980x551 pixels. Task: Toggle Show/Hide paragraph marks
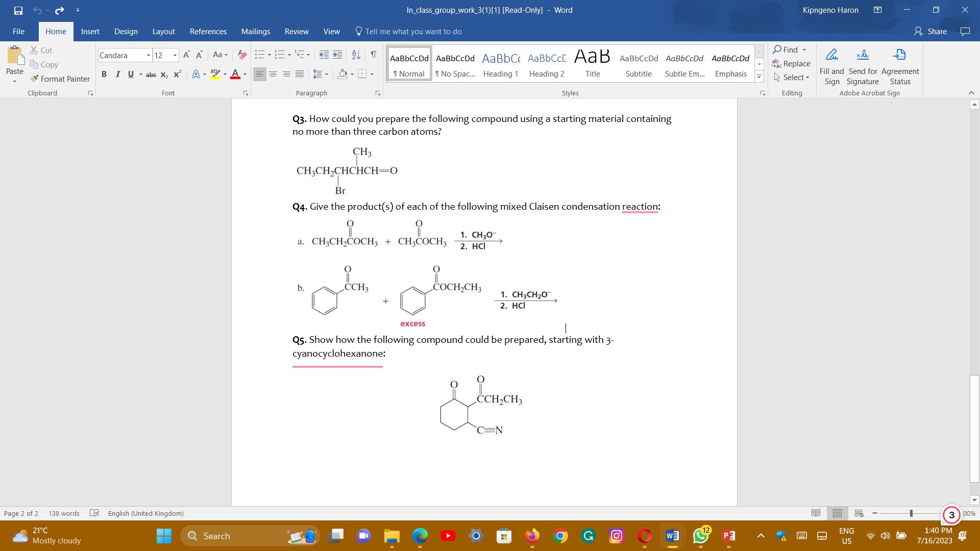coord(374,55)
